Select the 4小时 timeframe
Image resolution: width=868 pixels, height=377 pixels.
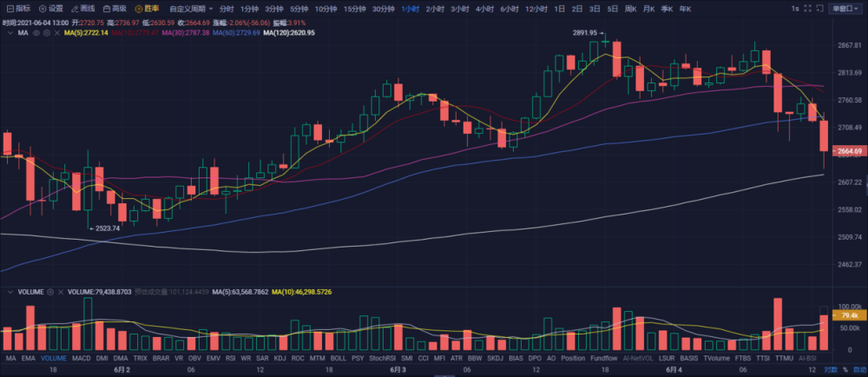coord(485,9)
